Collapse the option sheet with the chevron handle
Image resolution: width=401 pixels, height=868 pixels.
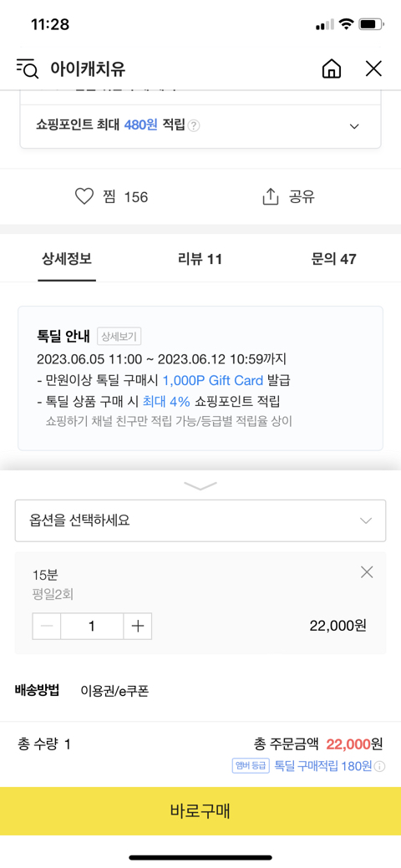200,486
